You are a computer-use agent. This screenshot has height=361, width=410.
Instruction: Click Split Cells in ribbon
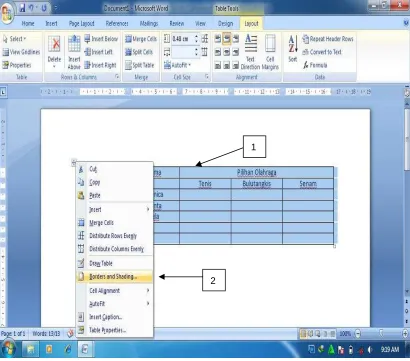click(x=139, y=52)
